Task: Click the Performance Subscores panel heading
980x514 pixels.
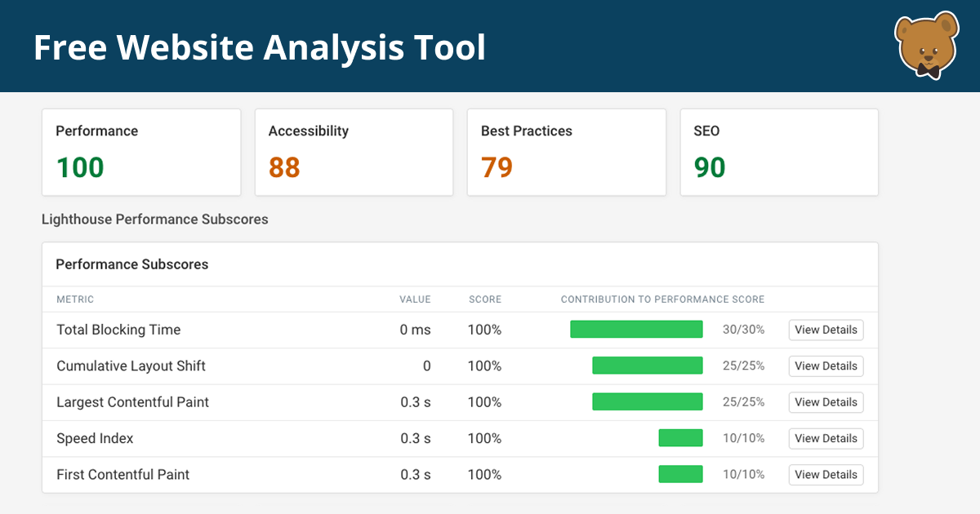Action: (x=131, y=264)
